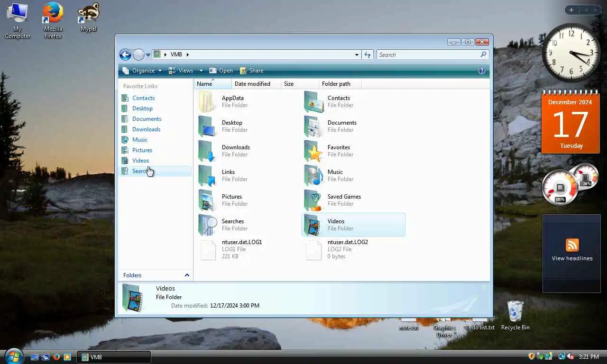Click the security shield tray icon
The image size is (607, 364).
coord(532,356)
